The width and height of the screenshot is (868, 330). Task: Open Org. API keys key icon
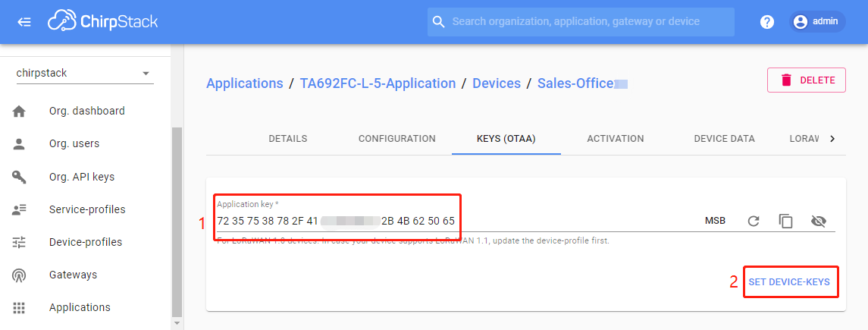click(x=20, y=178)
